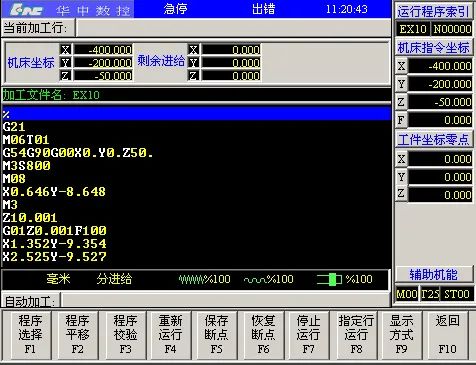Choose 重新运行 F4 to restart program
The image size is (476, 365).
pos(170,335)
